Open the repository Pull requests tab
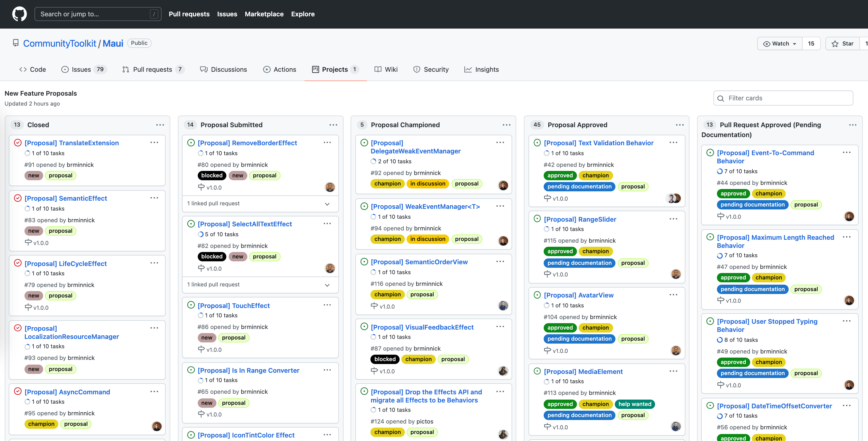Image resolution: width=868 pixels, height=441 pixels. click(153, 69)
